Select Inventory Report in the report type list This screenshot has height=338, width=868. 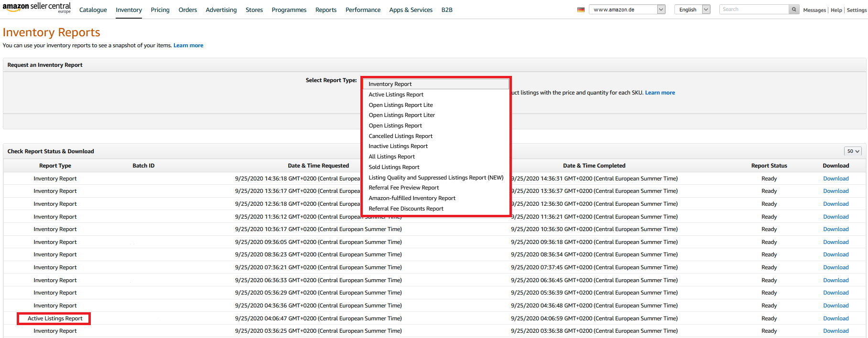tap(436, 84)
